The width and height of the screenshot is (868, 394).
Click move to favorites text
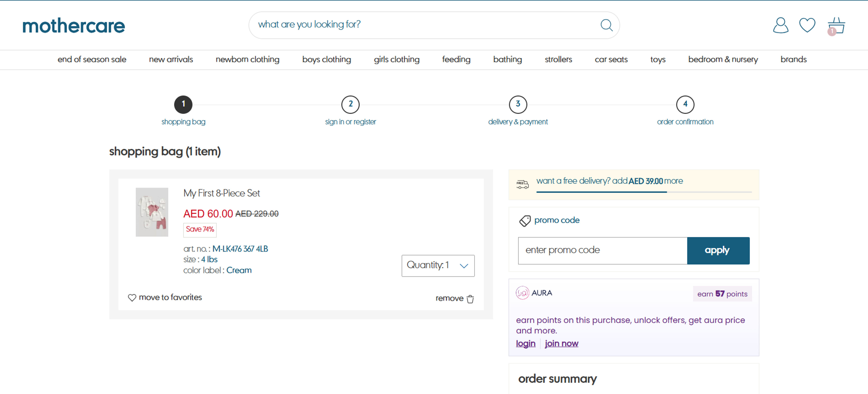point(170,297)
